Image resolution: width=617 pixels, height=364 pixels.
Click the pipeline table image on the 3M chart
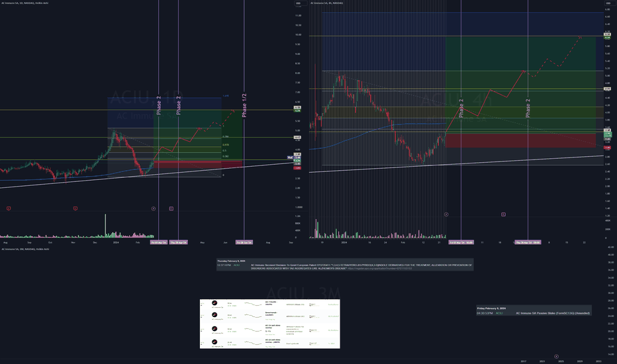click(x=270, y=324)
